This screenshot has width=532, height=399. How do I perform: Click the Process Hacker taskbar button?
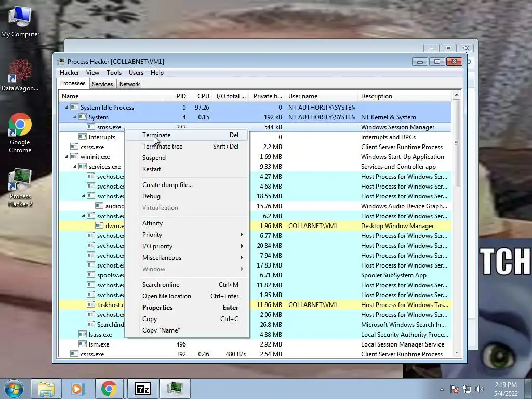[175, 389]
